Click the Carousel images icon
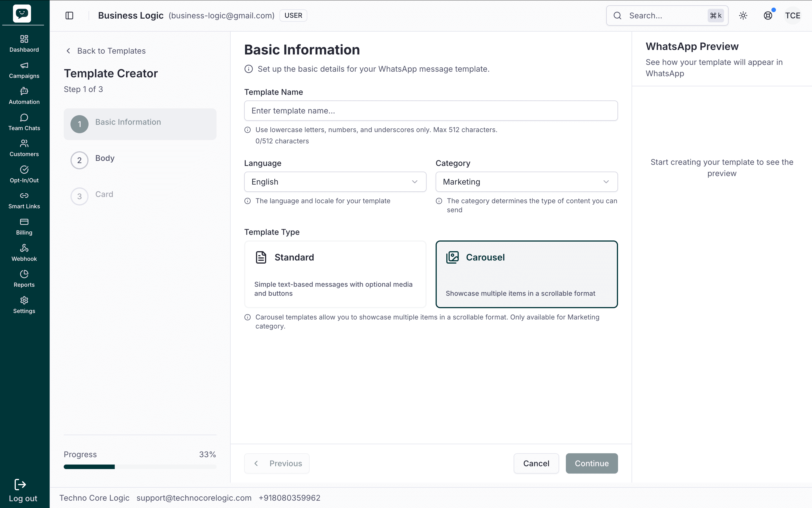 pos(452,257)
